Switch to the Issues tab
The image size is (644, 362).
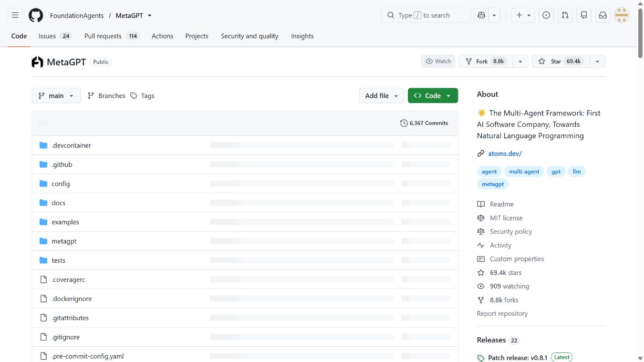click(x=55, y=36)
